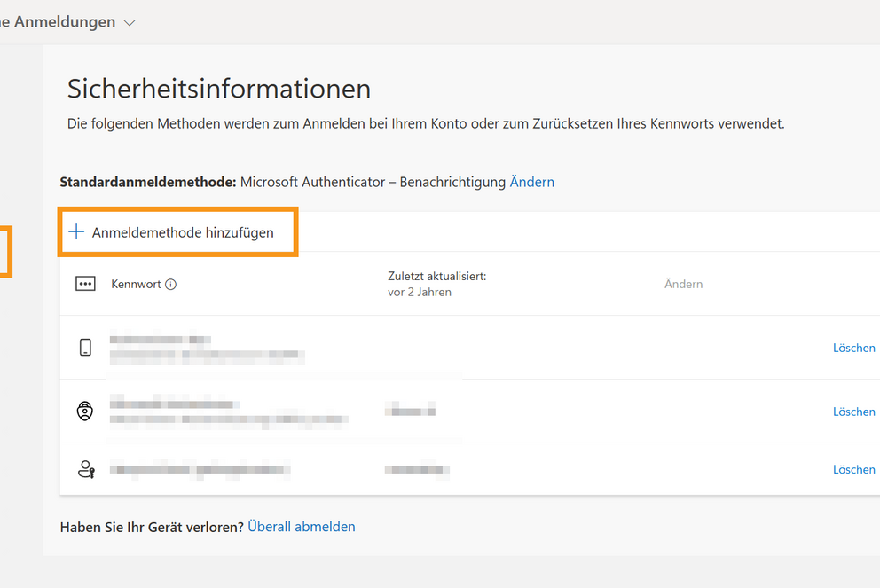Image resolution: width=880 pixels, height=588 pixels.
Task: Click the Sicherheitsinformationen heading
Action: point(218,88)
